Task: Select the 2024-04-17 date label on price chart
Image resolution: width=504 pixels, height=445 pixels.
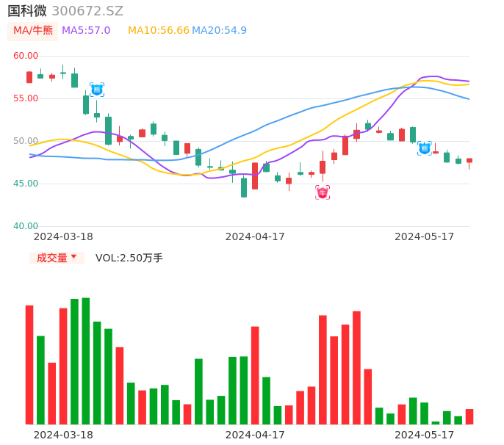Action: point(255,236)
